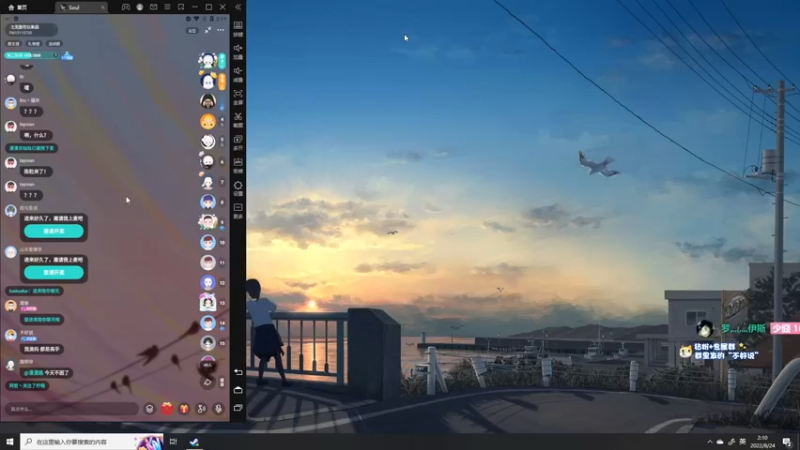Click the second tag under the room title
The image size is (800, 450).
[x=34, y=44]
